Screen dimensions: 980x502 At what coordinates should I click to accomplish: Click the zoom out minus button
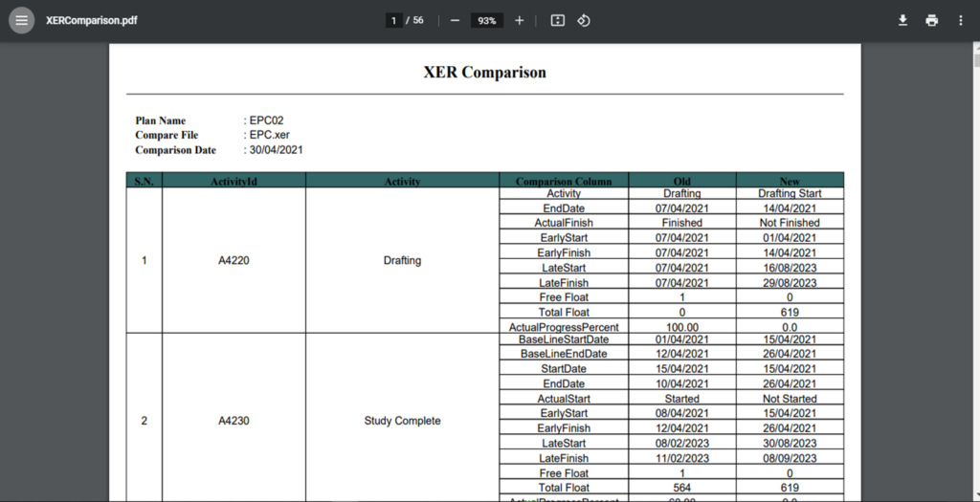click(455, 20)
